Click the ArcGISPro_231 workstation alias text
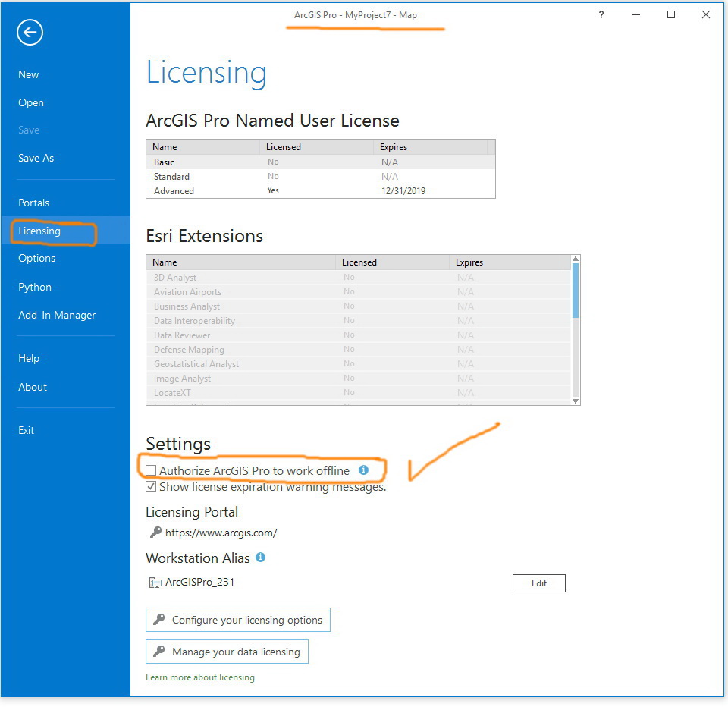 point(199,582)
